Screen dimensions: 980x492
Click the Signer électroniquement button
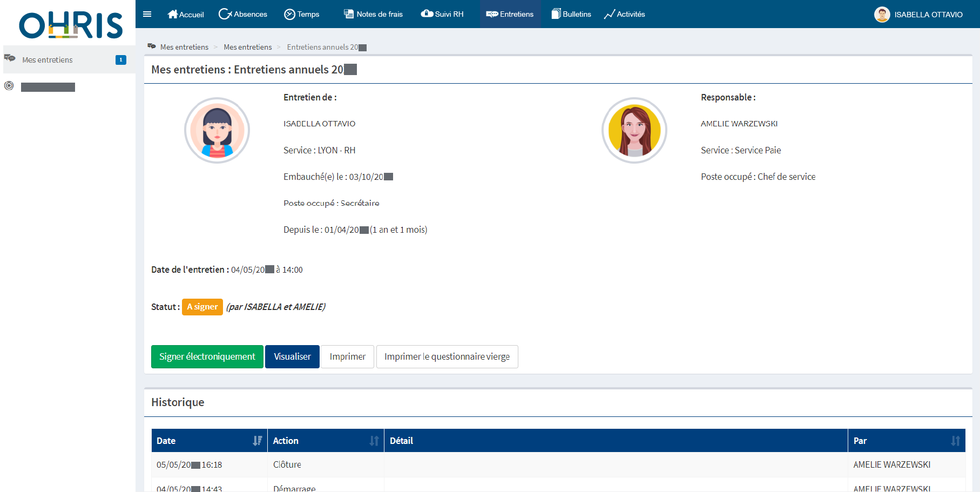click(207, 356)
